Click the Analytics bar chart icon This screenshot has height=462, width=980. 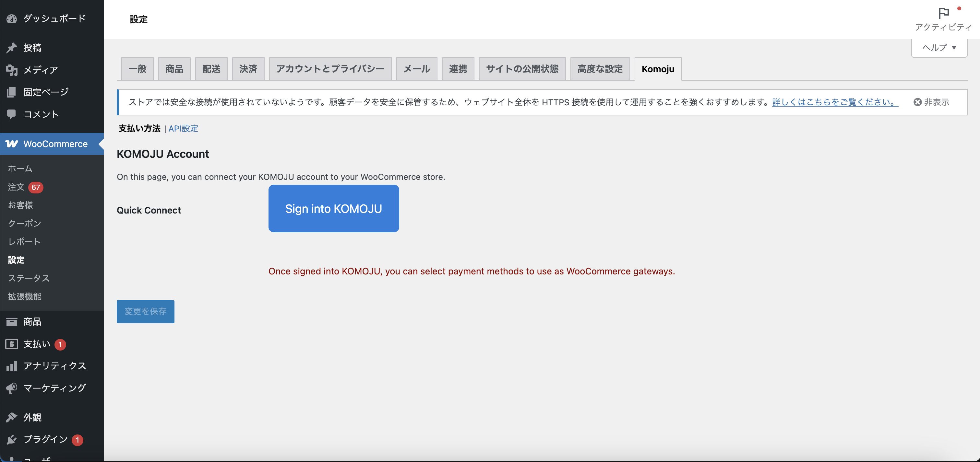click(11, 366)
